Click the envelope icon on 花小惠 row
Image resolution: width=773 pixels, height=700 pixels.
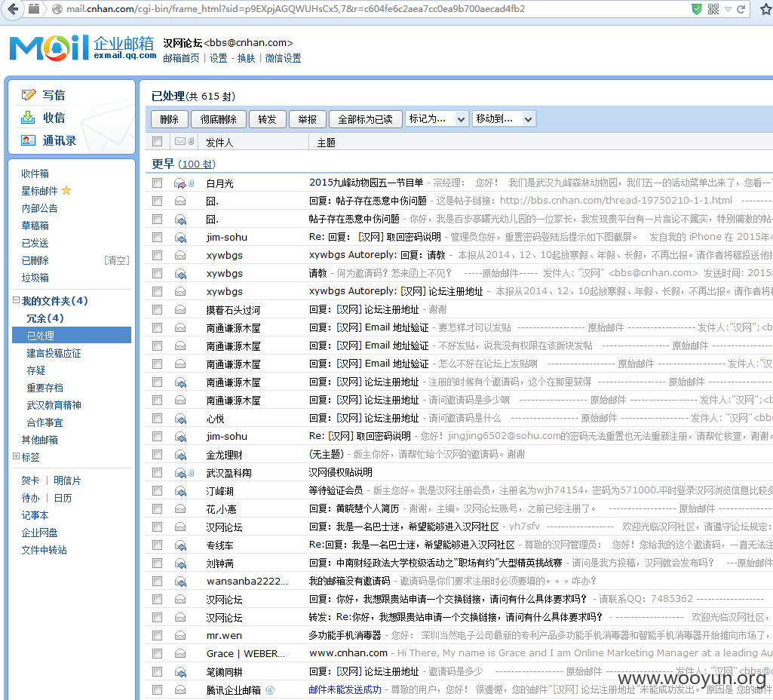click(180, 509)
